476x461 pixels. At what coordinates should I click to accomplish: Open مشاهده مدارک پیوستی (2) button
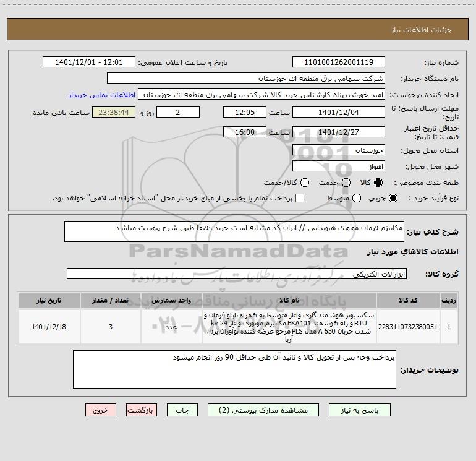[263, 410]
